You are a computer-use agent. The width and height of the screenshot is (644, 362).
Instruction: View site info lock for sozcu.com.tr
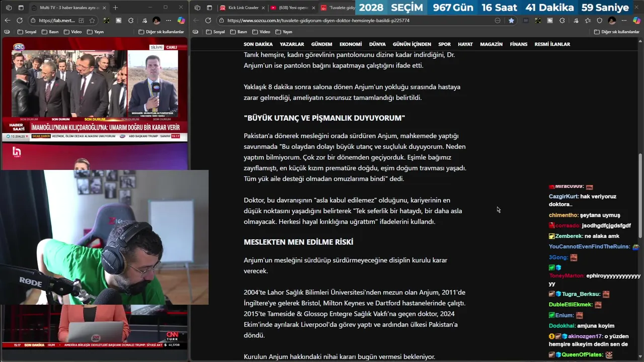221,21
